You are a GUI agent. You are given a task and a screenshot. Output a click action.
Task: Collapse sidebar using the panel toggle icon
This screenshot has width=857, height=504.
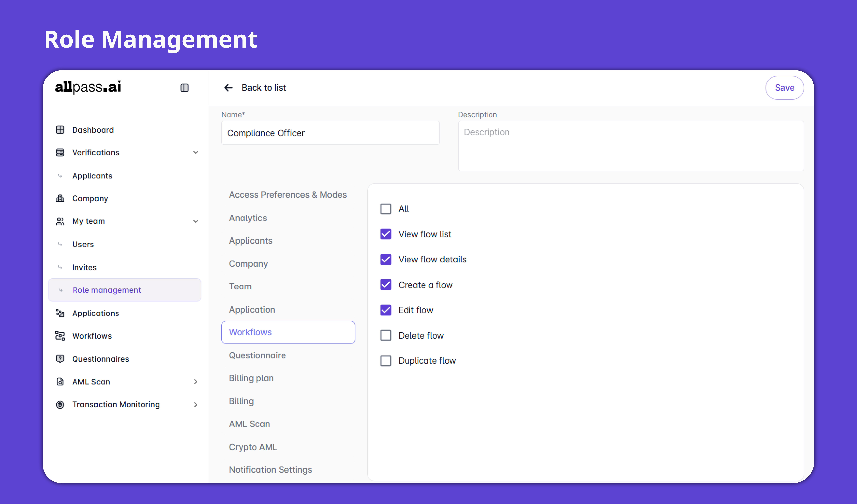pyautogui.click(x=184, y=88)
